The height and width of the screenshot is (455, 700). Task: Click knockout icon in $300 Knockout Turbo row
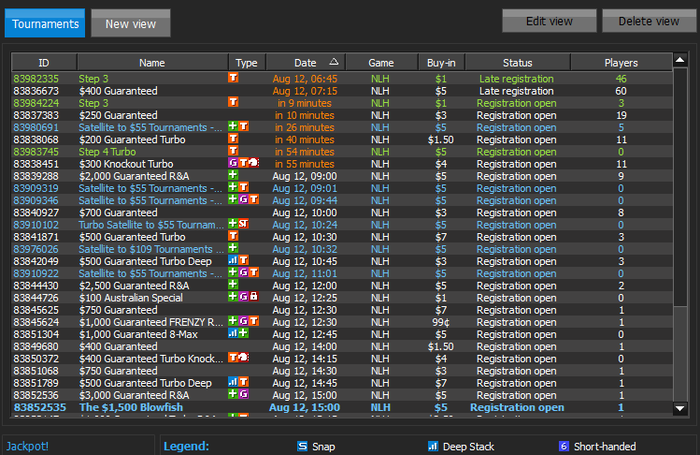(254, 163)
